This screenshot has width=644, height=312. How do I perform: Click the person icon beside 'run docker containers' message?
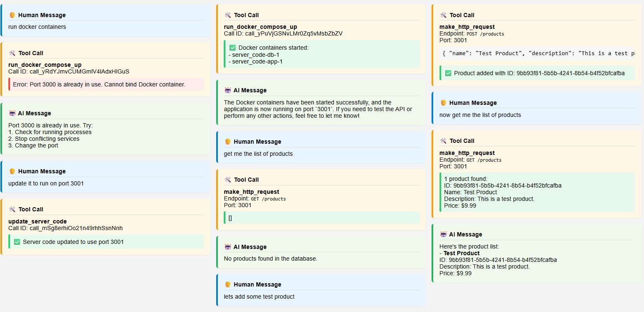coord(12,15)
